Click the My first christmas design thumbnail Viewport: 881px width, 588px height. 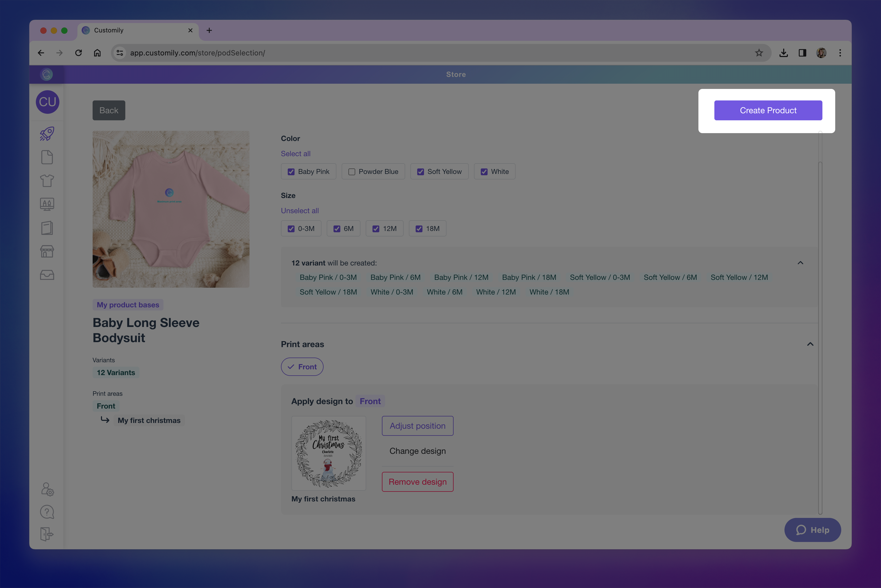click(x=329, y=453)
